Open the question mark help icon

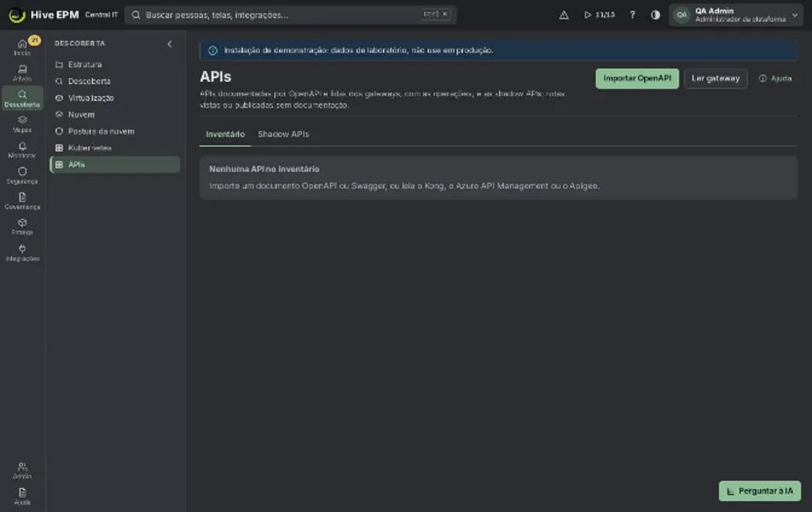632,15
